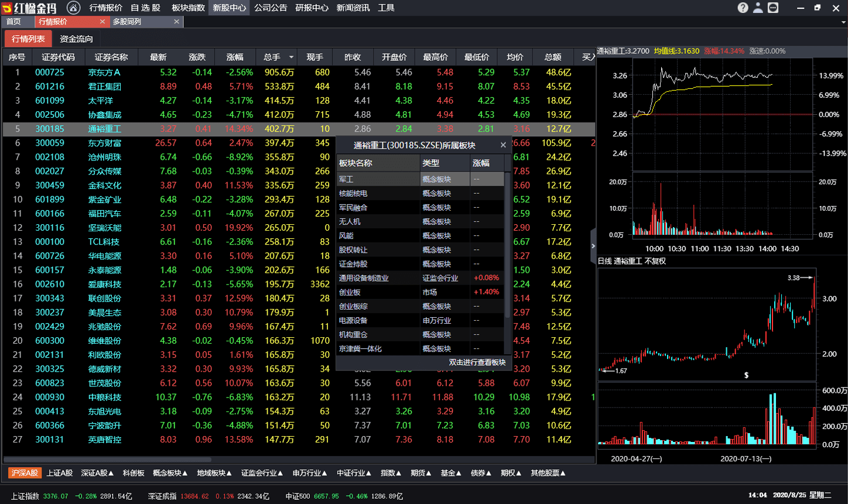
Task: Expand the 其他股票 category list
Action: coord(548,473)
